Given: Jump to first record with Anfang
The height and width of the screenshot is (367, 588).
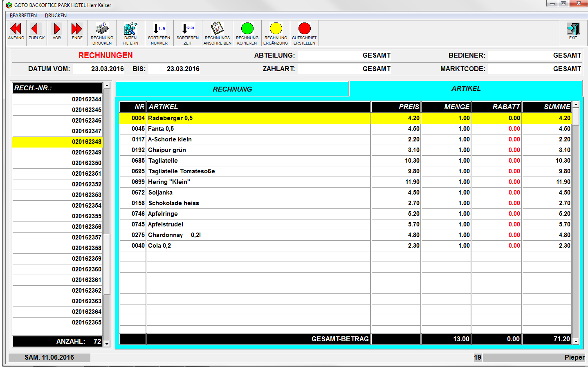Looking at the screenshot, I should coord(16,32).
